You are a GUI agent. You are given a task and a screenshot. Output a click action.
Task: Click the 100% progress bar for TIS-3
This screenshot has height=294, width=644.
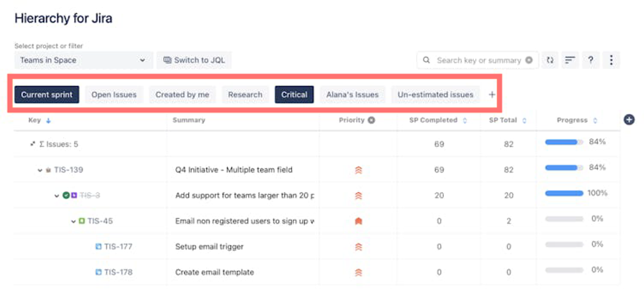tap(564, 194)
